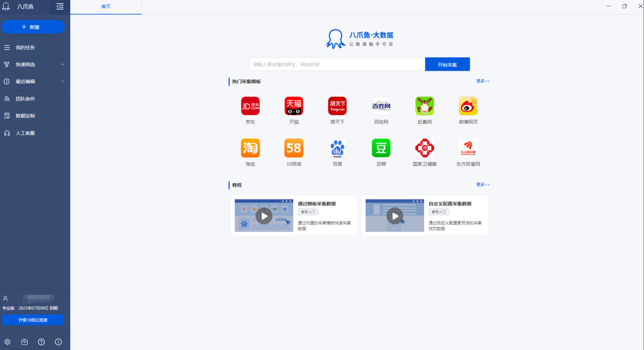The width and height of the screenshot is (644, 350).
Task: Choose the 东方财富网 template icon
Action: tap(468, 148)
